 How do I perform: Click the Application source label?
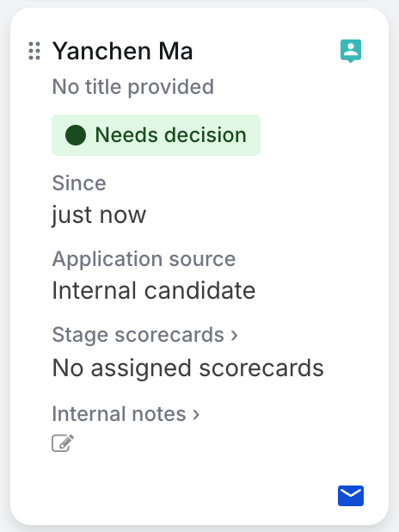(144, 259)
